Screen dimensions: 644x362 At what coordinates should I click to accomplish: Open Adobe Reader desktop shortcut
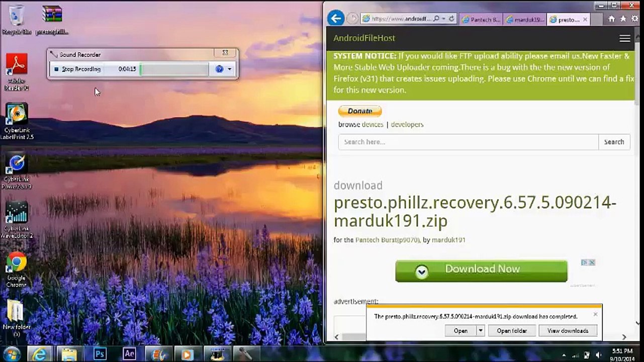(17, 72)
